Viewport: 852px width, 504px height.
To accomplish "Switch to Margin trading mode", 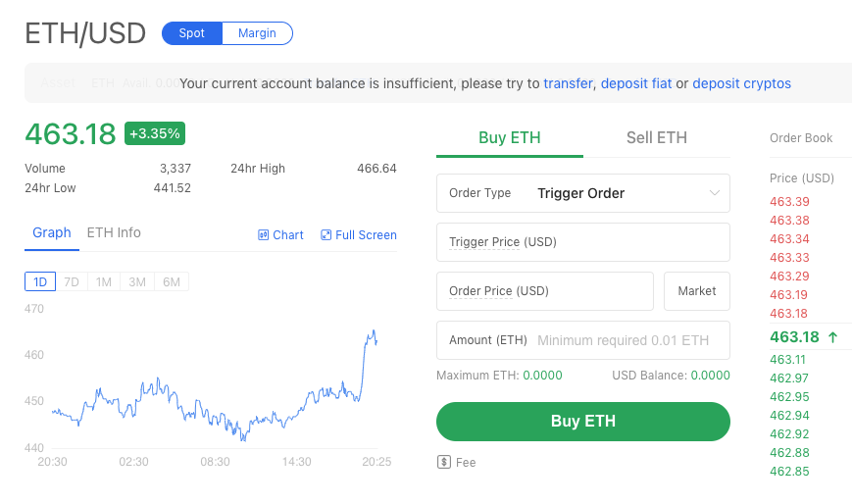I will 257,33.
